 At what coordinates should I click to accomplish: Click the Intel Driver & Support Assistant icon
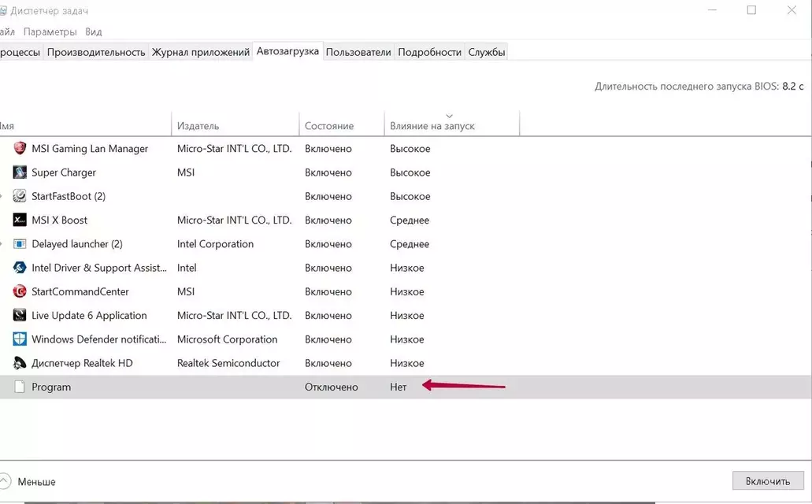[20, 268]
